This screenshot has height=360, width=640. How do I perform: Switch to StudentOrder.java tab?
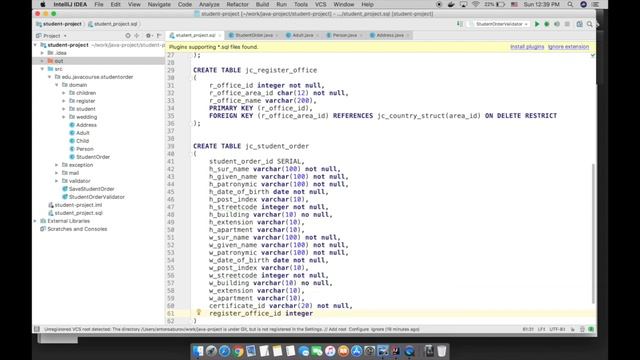pos(253,36)
